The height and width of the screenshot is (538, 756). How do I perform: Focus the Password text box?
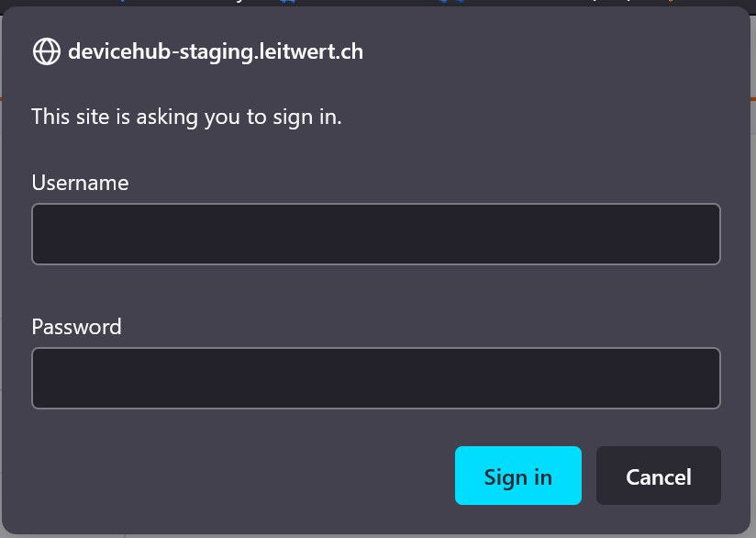pyautogui.click(x=376, y=377)
